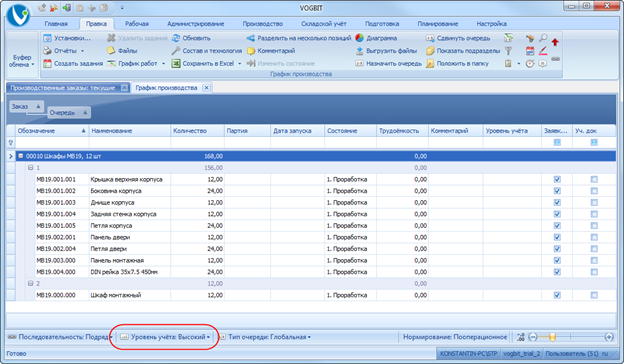Close the График производства tab
624x364 pixels.
click(x=206, y=88)
